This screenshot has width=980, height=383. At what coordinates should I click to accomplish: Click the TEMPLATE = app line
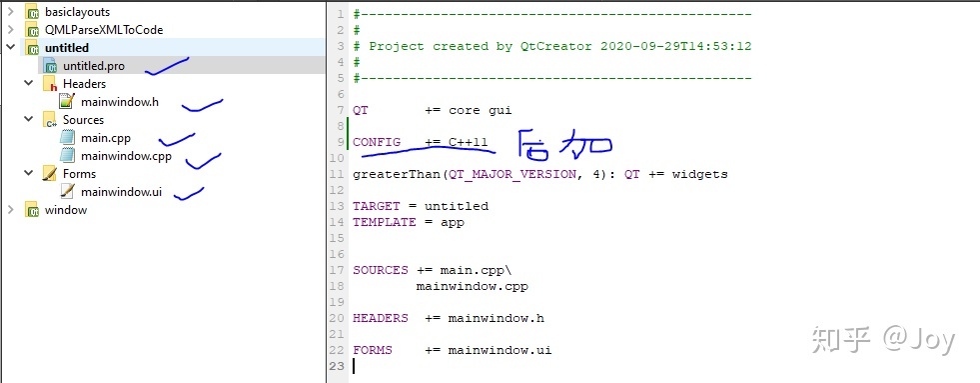pyautogui.click(x=409, y=222)
